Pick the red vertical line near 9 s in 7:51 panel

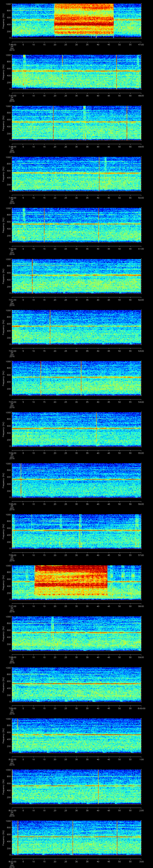click(x=32, y=276)
